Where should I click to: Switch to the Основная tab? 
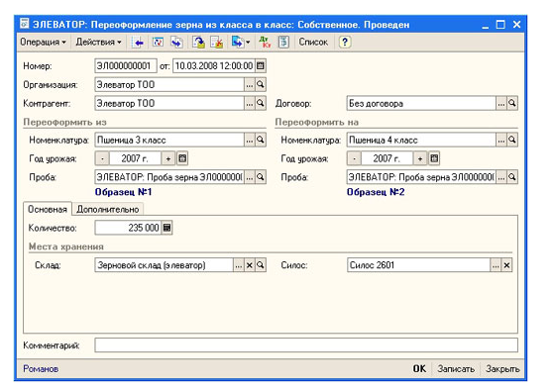point(48,209)
